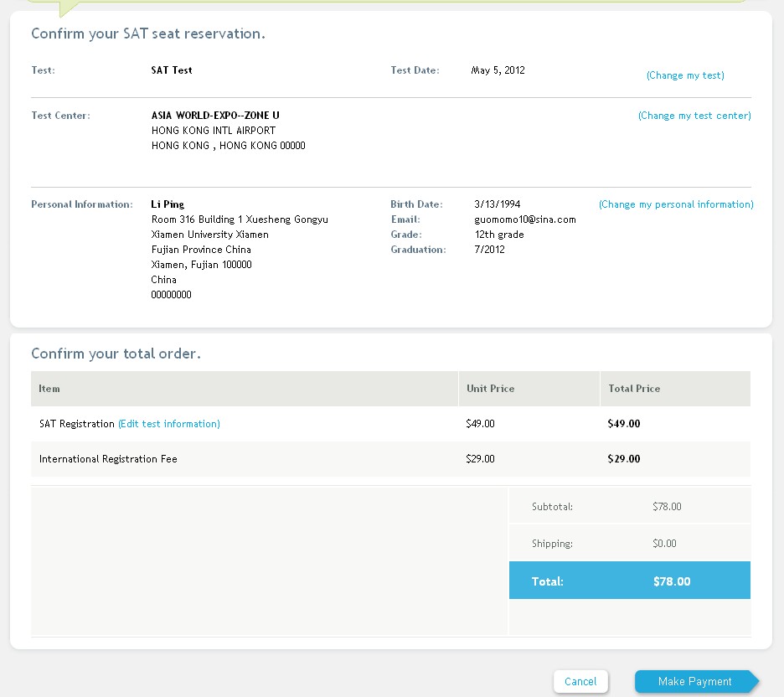Click the 'Confirm your total order' heading
This screenshot has height=697, width=784.
116,354
